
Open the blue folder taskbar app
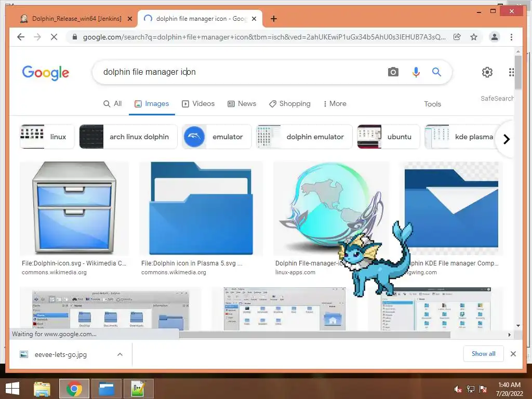(107, 389)
